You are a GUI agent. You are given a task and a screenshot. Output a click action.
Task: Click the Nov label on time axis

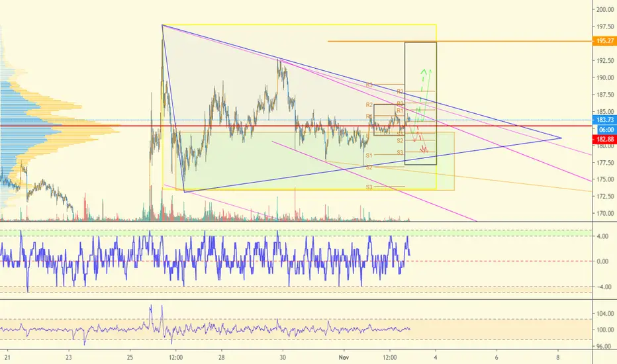pyautogui.click(x=344, y=357)
